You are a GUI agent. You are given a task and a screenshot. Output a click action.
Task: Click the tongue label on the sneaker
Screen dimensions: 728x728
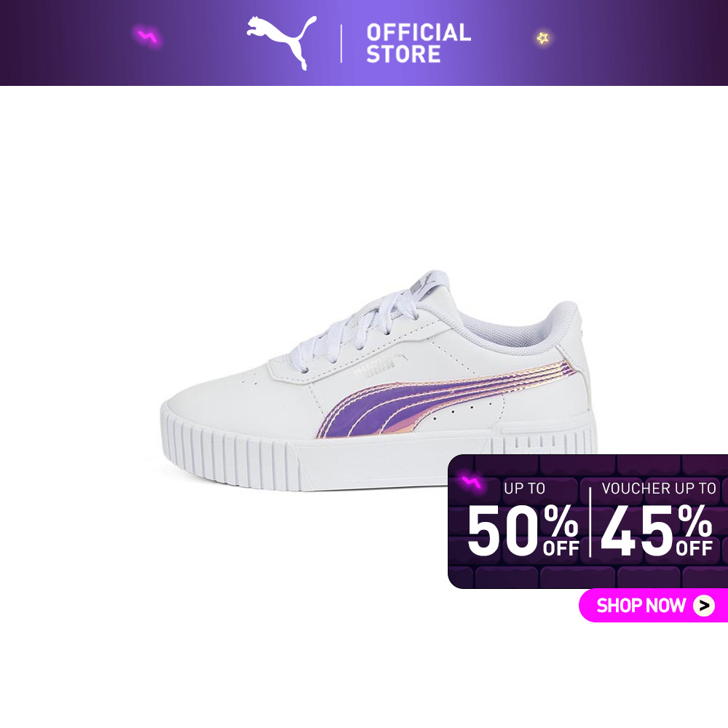pos(423,282)
